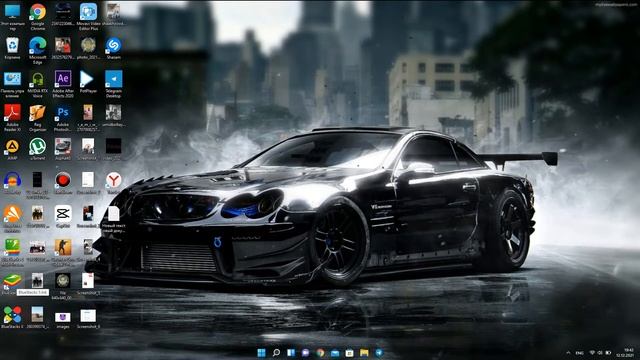Select the Movavi Video Editor Plus shortcut

click(x=88, y=12)
